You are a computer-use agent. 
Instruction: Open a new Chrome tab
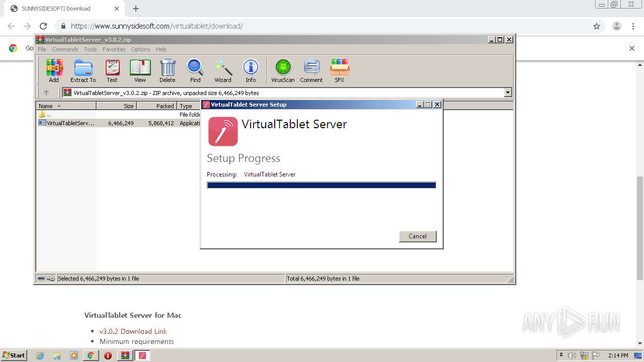pyautogui.click(x=136, y=9)
